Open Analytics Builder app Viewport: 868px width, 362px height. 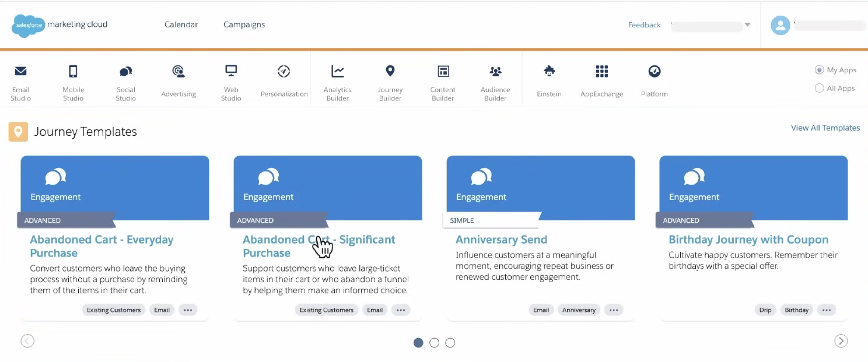point(338,83)
